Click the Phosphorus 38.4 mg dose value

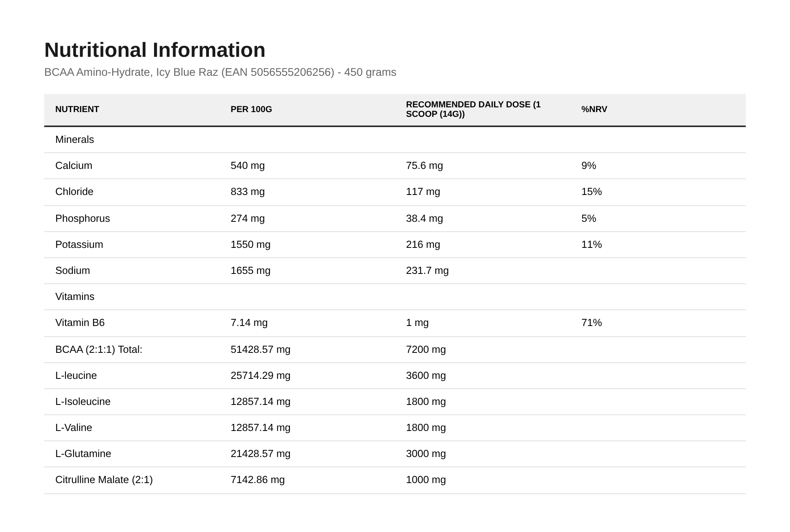tap(424, 219)
